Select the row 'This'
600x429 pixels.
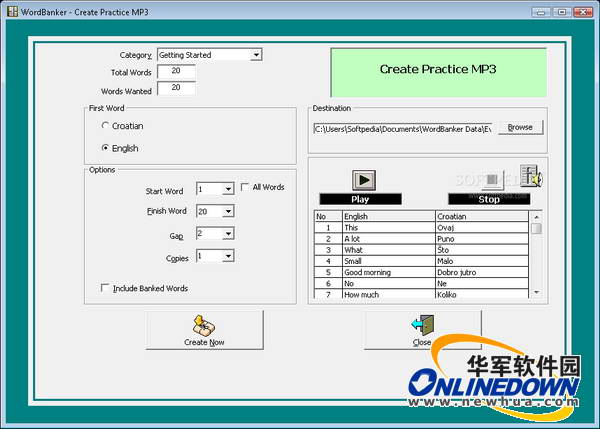tap(421, 228)
